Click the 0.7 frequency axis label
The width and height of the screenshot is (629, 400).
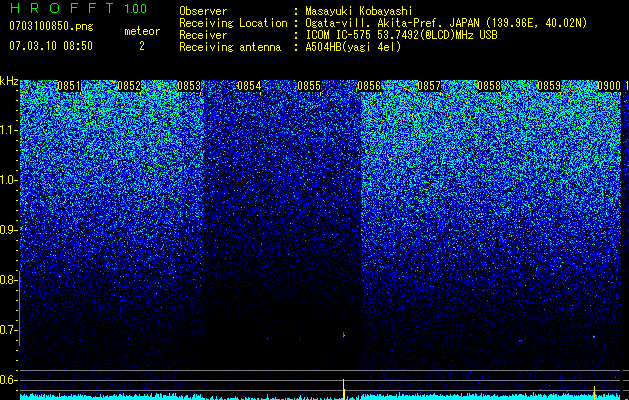pyautogui.click(x=8, y=330)
